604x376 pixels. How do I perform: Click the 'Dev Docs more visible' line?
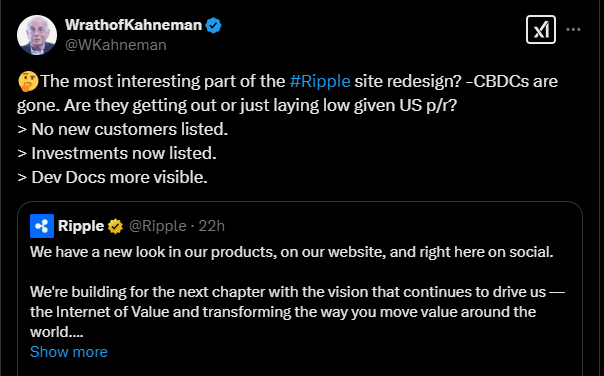click(112, 177)
